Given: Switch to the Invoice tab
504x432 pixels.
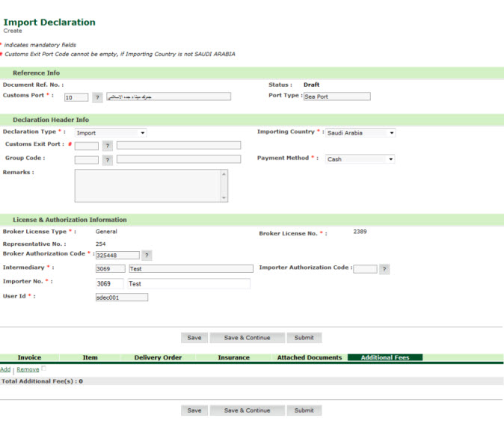Looking at the screenshot, I should click(x=29, y=358).
